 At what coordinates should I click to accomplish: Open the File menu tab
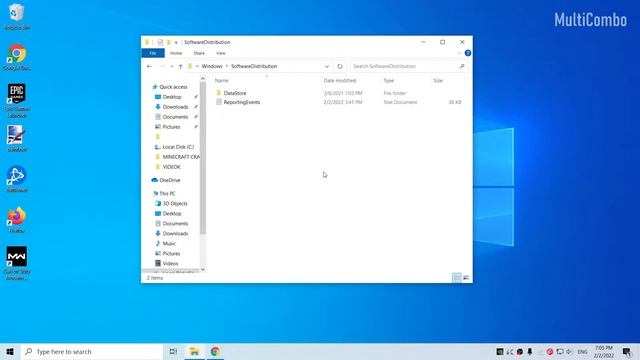click(x=153, y=53)
